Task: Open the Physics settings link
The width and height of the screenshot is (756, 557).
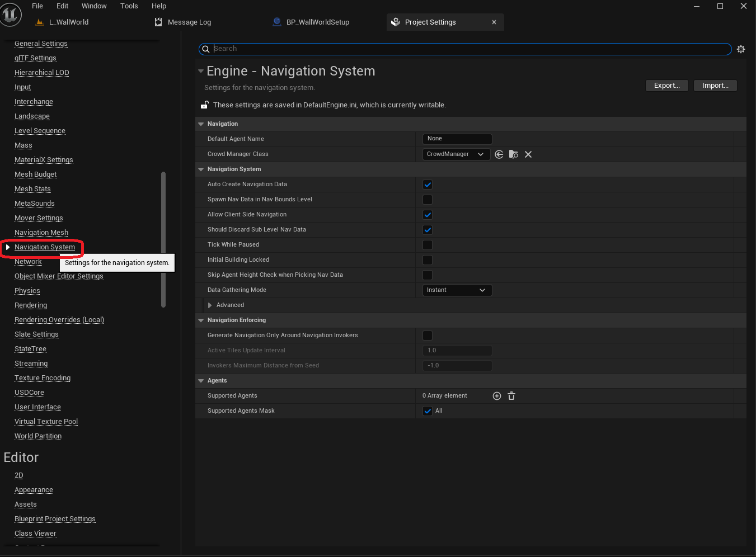Action: pyautogui.click(x=27, y=291)
